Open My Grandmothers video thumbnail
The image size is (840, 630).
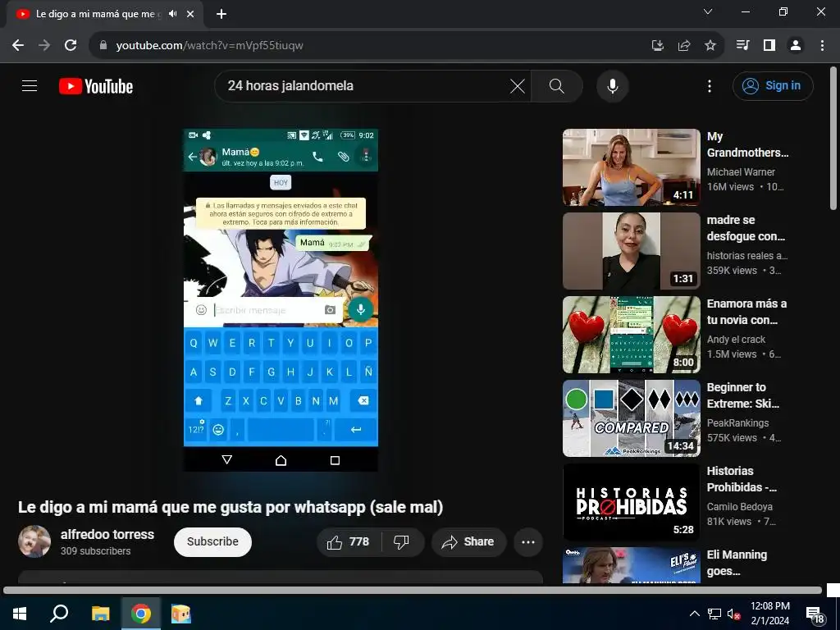631,167
